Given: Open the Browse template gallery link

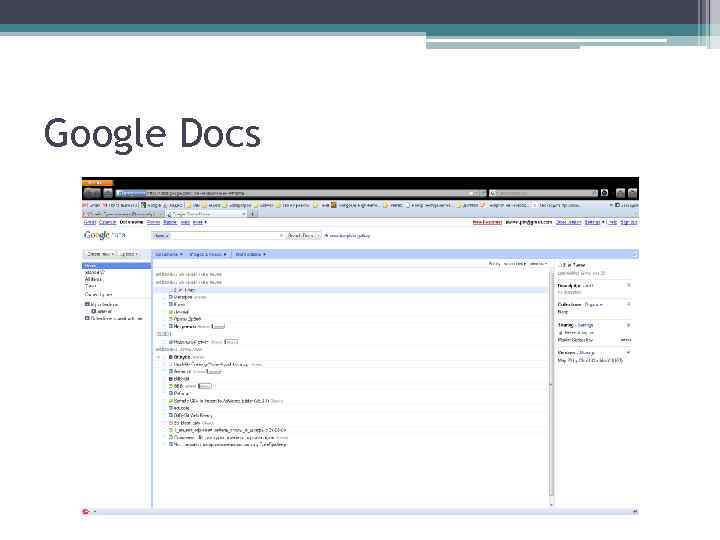Looking at the screenshot, I should tap(347, 236).
